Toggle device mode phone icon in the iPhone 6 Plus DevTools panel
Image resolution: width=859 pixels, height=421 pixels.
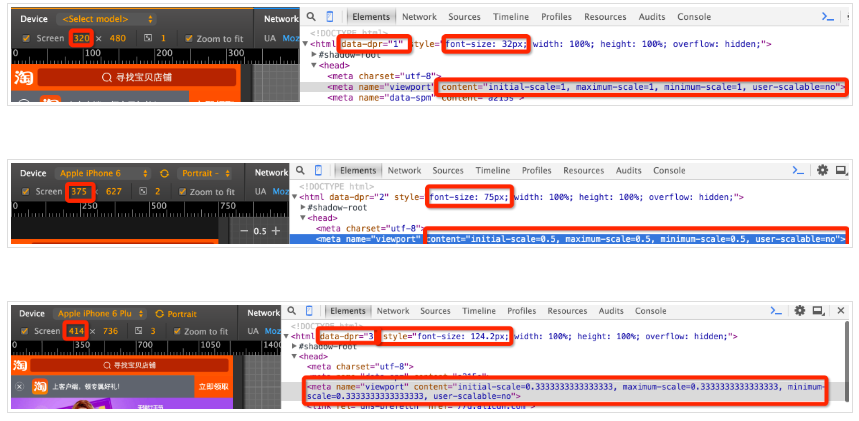click(309, 311)
